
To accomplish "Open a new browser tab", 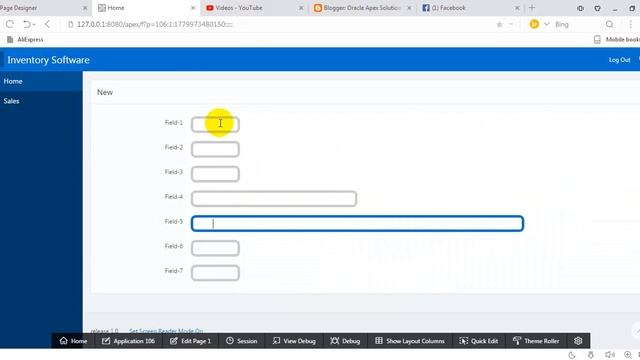I will coord(532,8).
